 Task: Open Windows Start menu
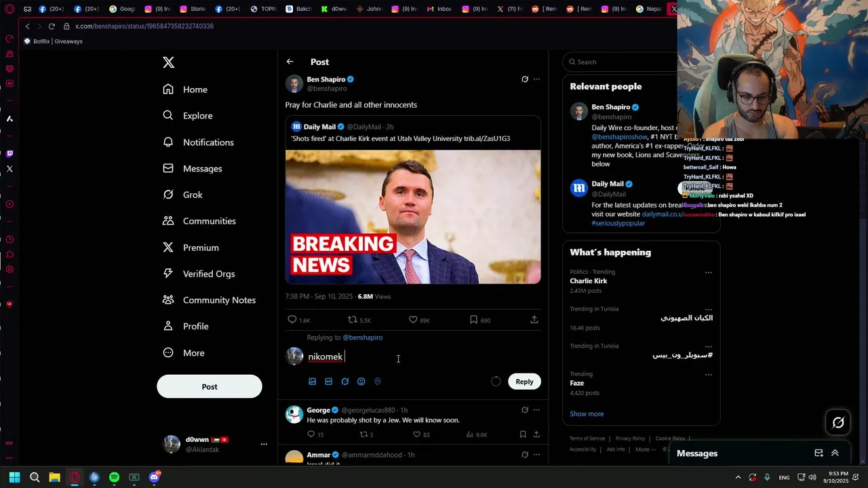(14, 477)
